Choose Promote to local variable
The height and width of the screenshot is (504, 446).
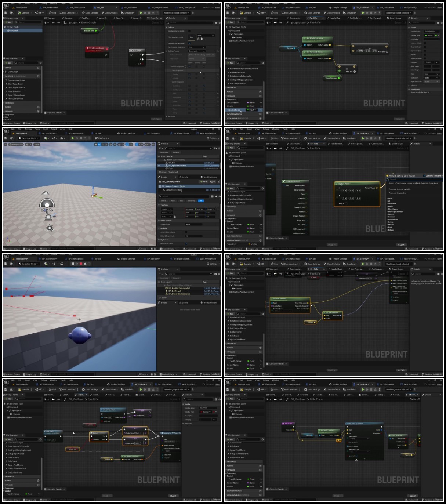(399, 189)
